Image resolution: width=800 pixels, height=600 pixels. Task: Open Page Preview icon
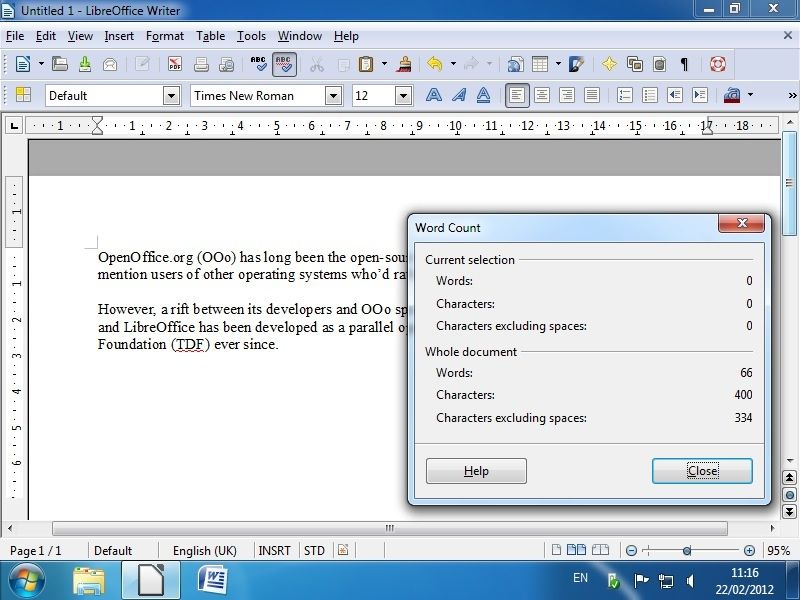[x=226, y=64]
